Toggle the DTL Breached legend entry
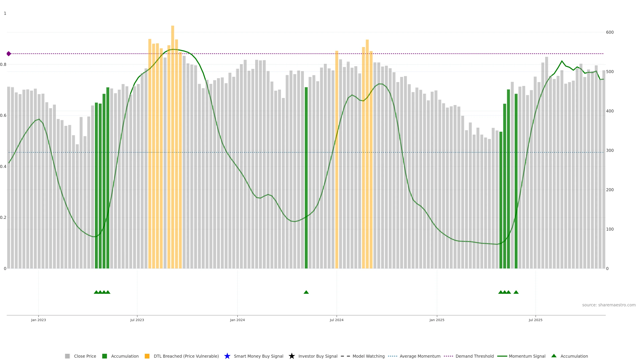 click(186, 356)
